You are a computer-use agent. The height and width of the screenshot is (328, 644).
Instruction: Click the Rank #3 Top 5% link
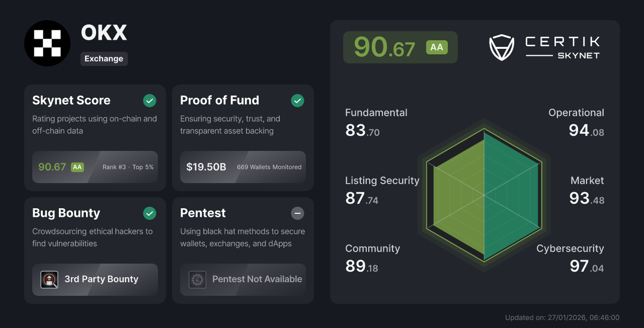[127, 167]
